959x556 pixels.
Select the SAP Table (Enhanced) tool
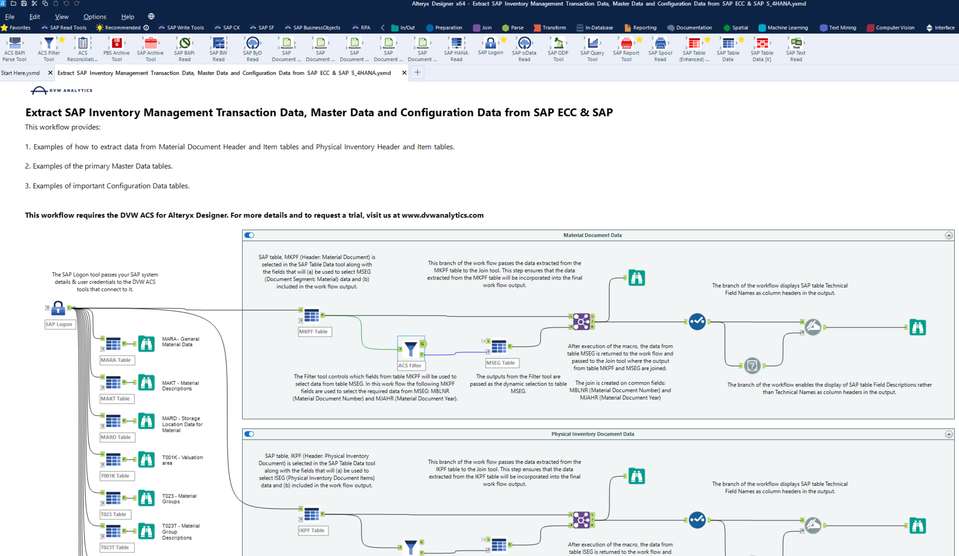694,43
